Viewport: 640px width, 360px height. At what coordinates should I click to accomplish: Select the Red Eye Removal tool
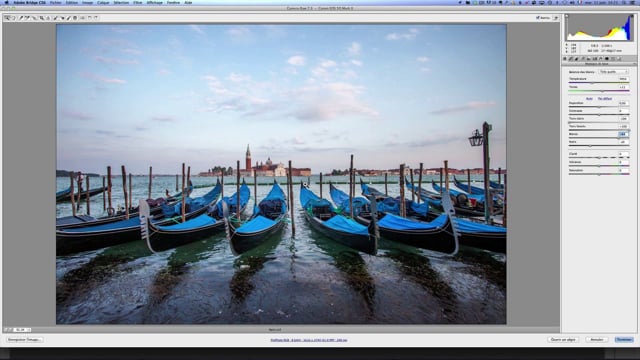[x=62, y=18]
